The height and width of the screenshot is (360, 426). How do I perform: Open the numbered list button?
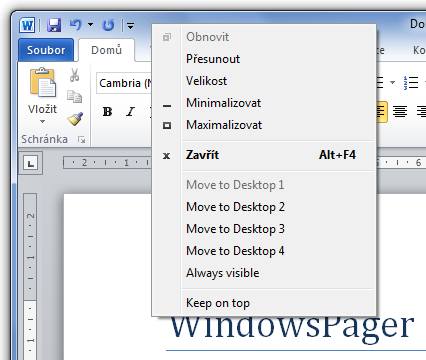[410, 82]
